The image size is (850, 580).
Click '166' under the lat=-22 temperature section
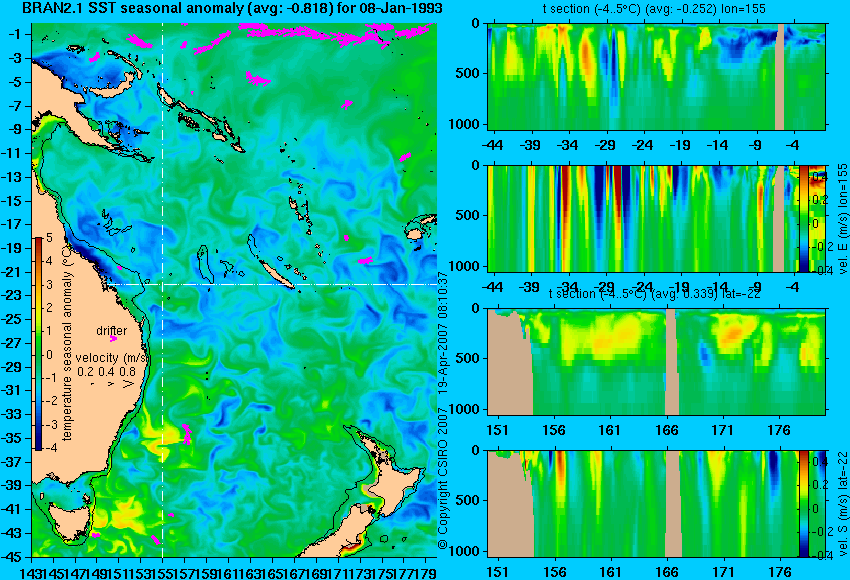click(x=667, y=430)
